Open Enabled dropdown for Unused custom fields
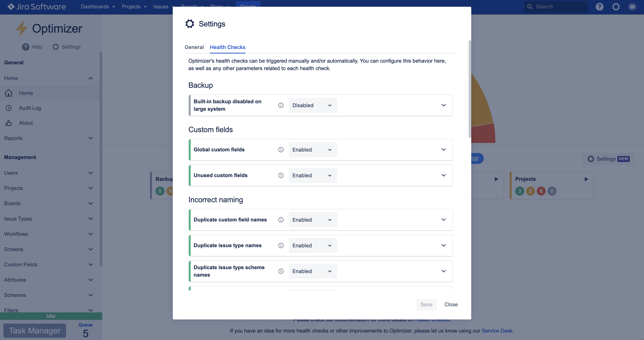 pos(312,175)
